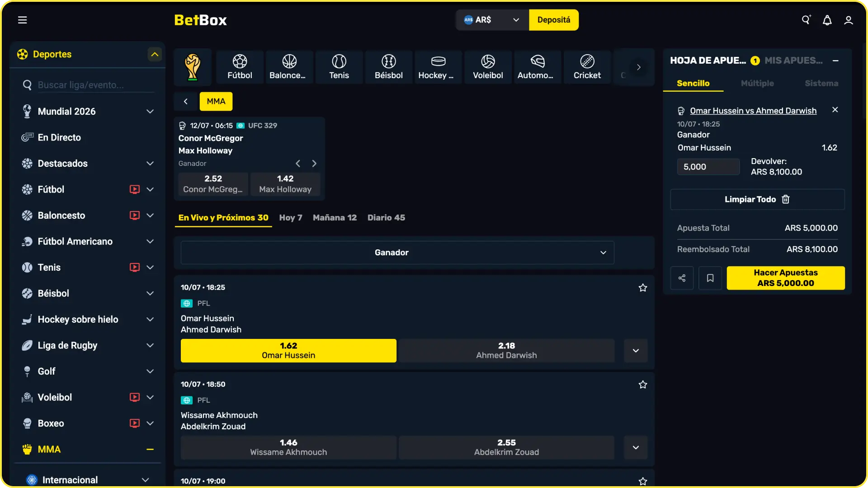Open Mis Apuestas tab
Viewport: 868px width, 488px height.
click(x=793, y=61)
